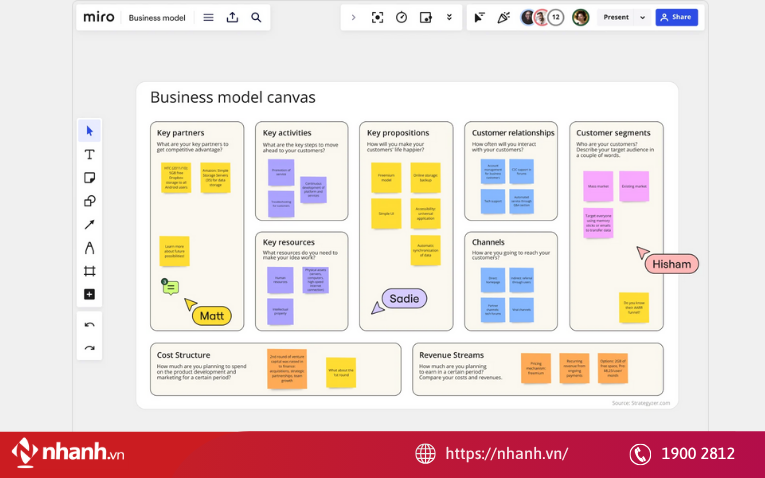
Task: Click the Undo arrow
Action: pyautogui.click(x=89, y=325)
